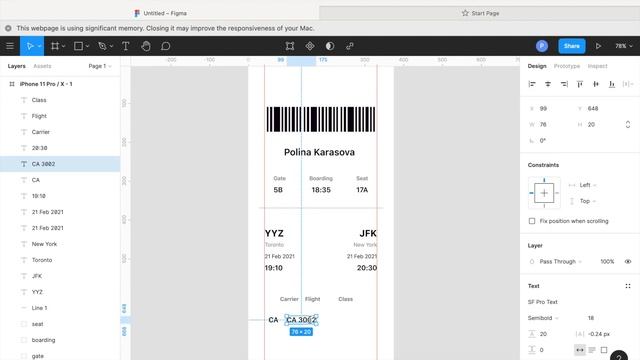Select the Carrier text layer
Image resolution: width=640 pixels, height=360 pixels.
(x=60, y=132)
